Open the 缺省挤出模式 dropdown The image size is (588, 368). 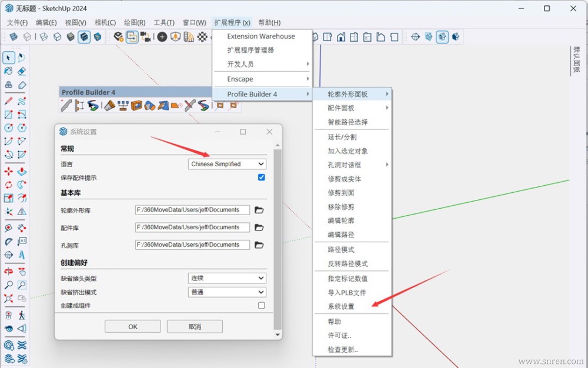[227, 292]
